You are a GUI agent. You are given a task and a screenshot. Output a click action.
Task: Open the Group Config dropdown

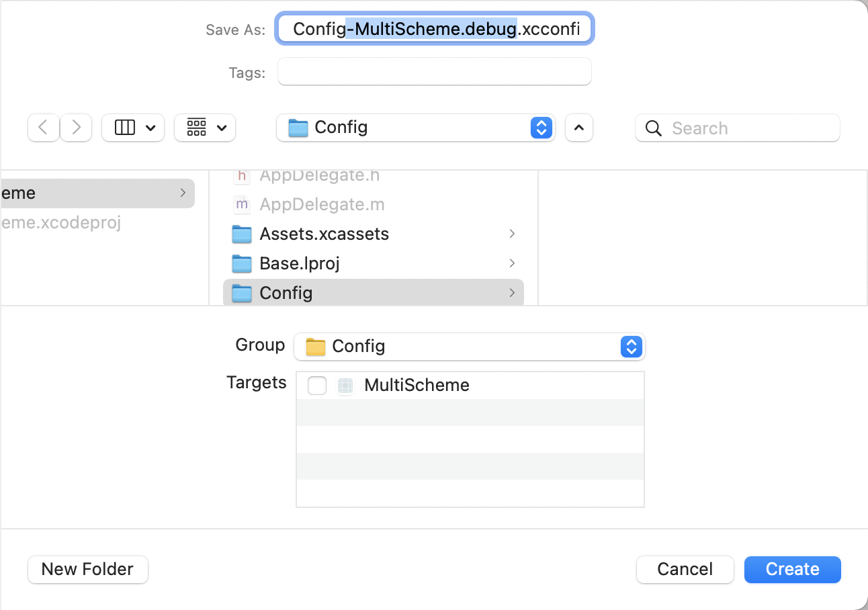(x=469, y=347)
